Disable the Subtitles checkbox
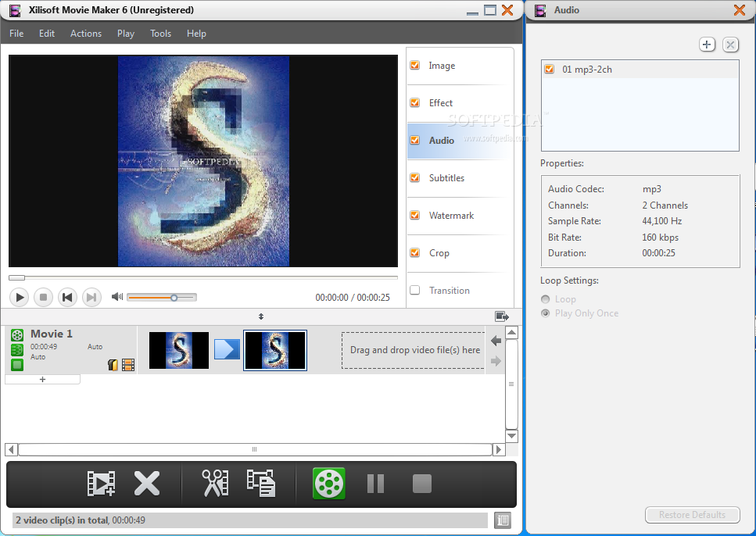 tap(414, 178)
